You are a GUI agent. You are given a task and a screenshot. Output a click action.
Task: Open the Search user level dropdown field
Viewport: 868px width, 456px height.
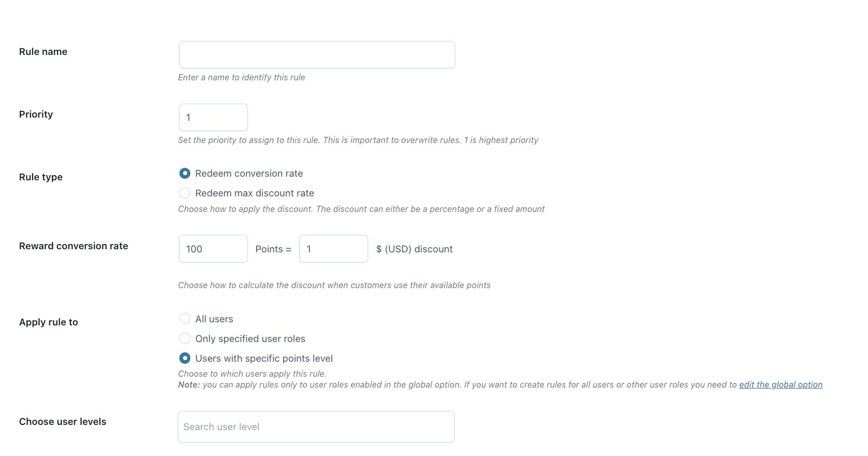click(316, 427)
